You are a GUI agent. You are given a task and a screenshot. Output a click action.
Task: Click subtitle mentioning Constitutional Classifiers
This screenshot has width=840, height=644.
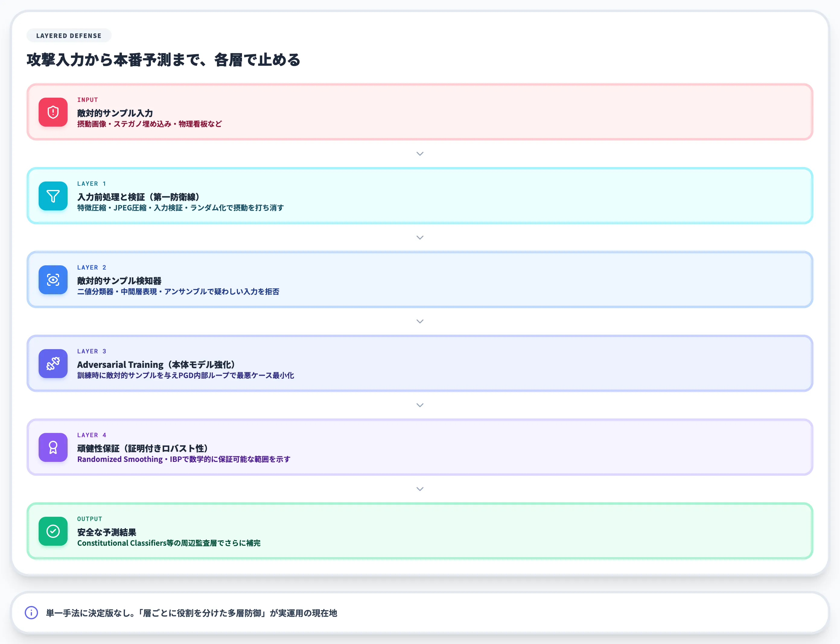169,543
